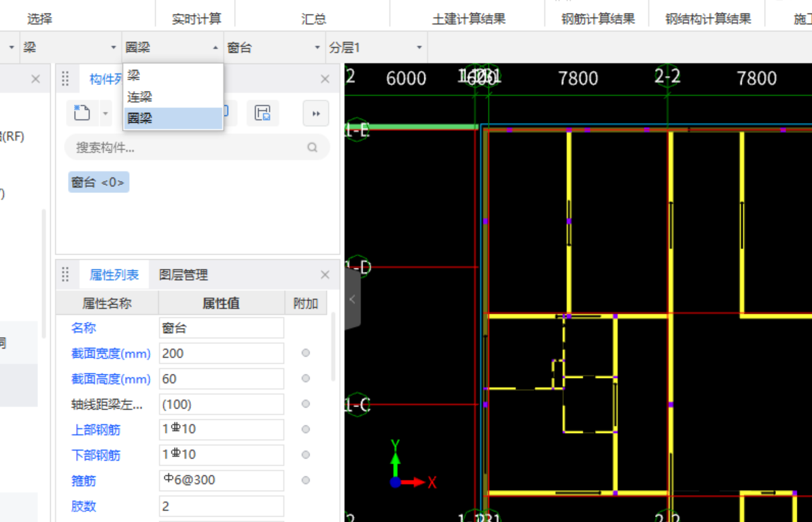Toggle 附加 option for 截面宽度 row
The image size is (812, 522).
(306, 353)
